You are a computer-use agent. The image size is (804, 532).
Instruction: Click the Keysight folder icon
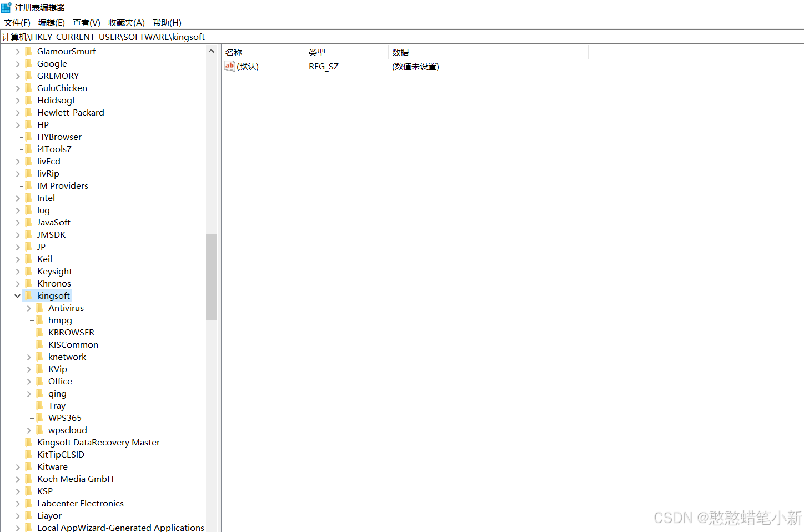pyautogui.click(x=29, y=271)
